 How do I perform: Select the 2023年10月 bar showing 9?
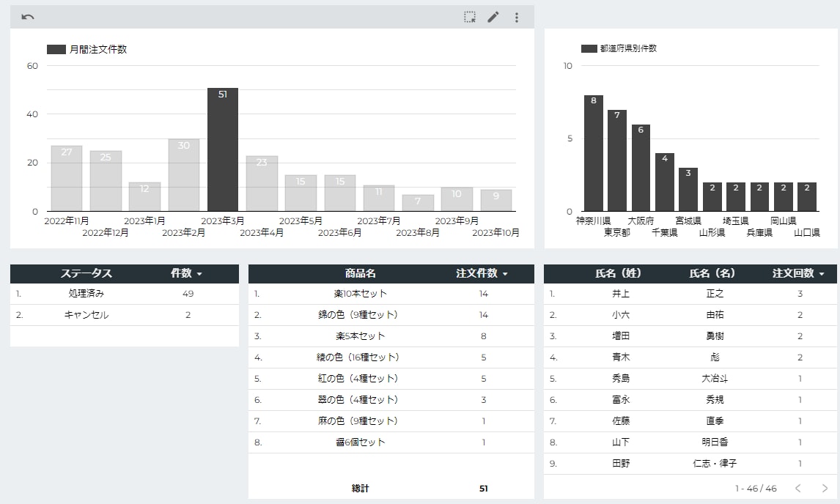click(x=496, y=200)
